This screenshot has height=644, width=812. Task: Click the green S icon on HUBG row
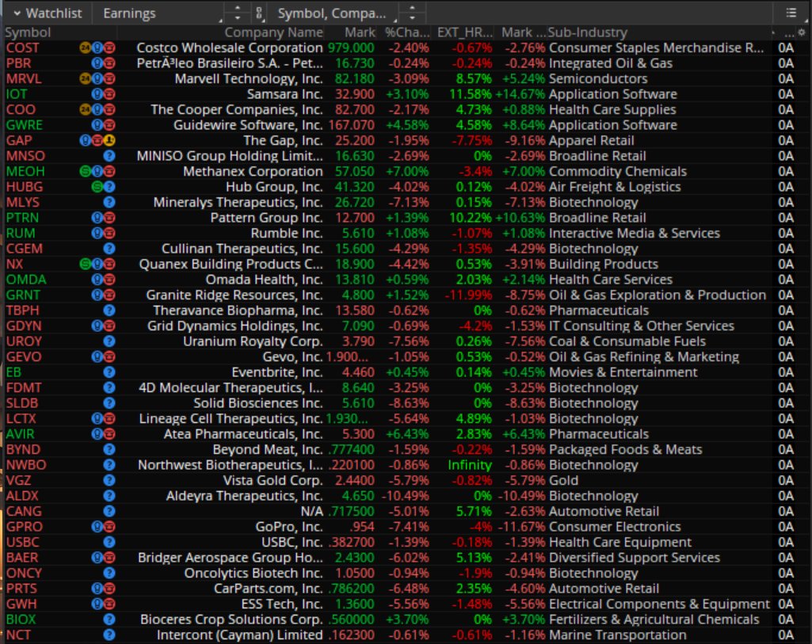click(97, 187)
